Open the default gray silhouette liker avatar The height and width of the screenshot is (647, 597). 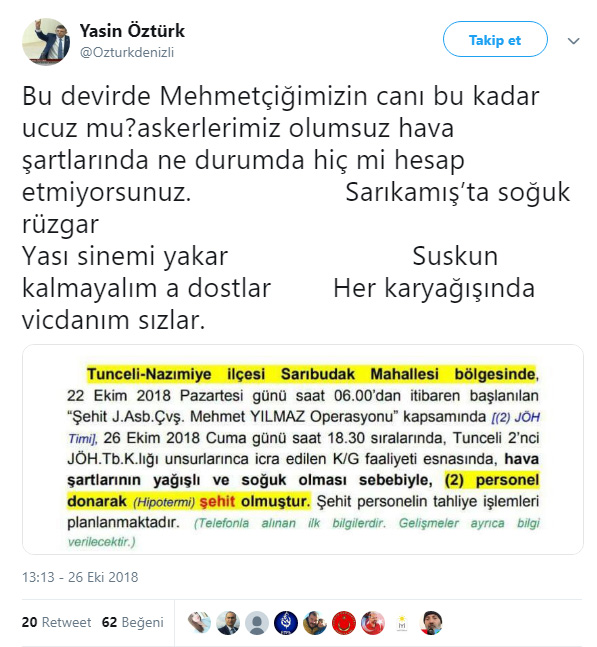(x=257, y=623)
